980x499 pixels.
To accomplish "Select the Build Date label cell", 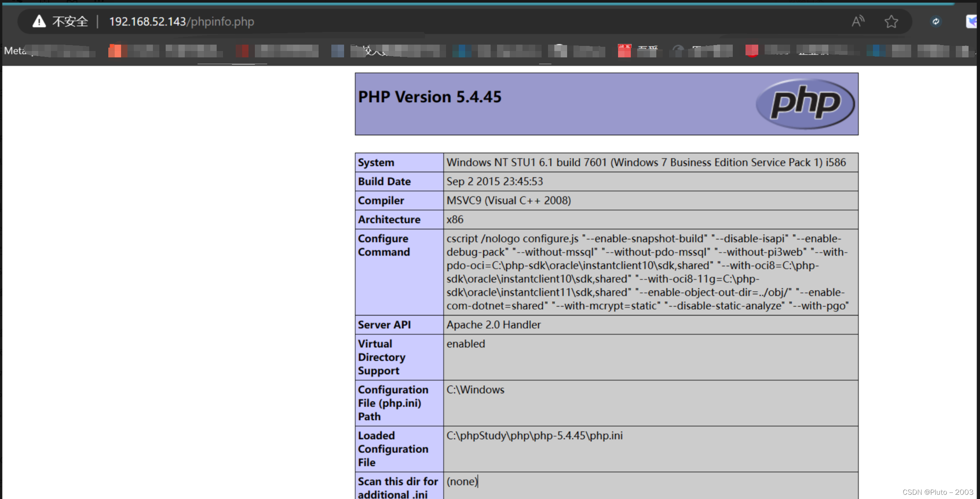I will pos(399,181).
